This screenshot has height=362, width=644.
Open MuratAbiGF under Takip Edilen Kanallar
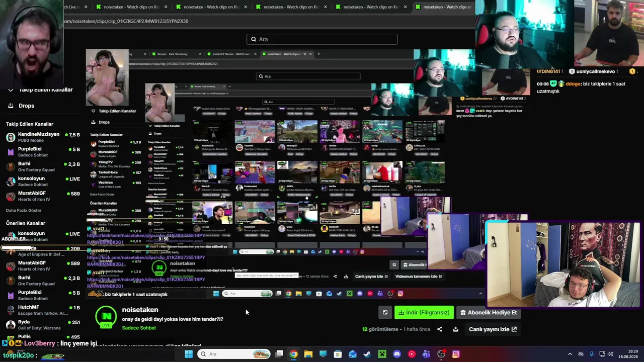coord(32,193)
